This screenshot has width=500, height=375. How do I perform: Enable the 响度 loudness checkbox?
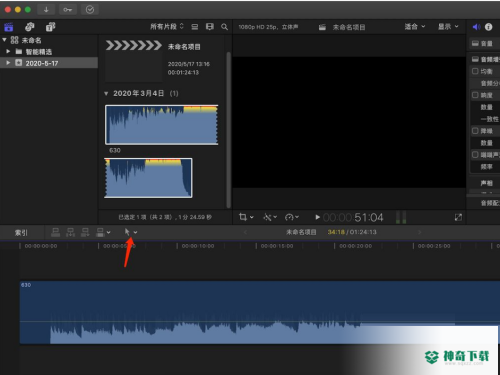(475, 95)
